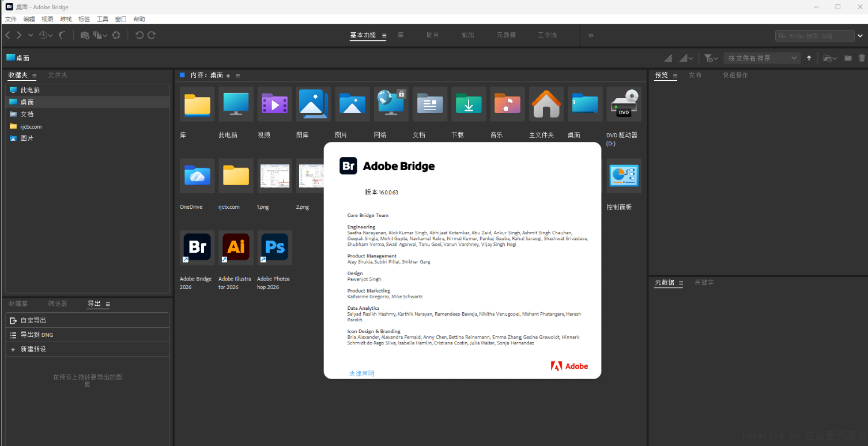Open the recent folders dropdown icon
The image size is (868, 446).
click(x=830, y=58)
